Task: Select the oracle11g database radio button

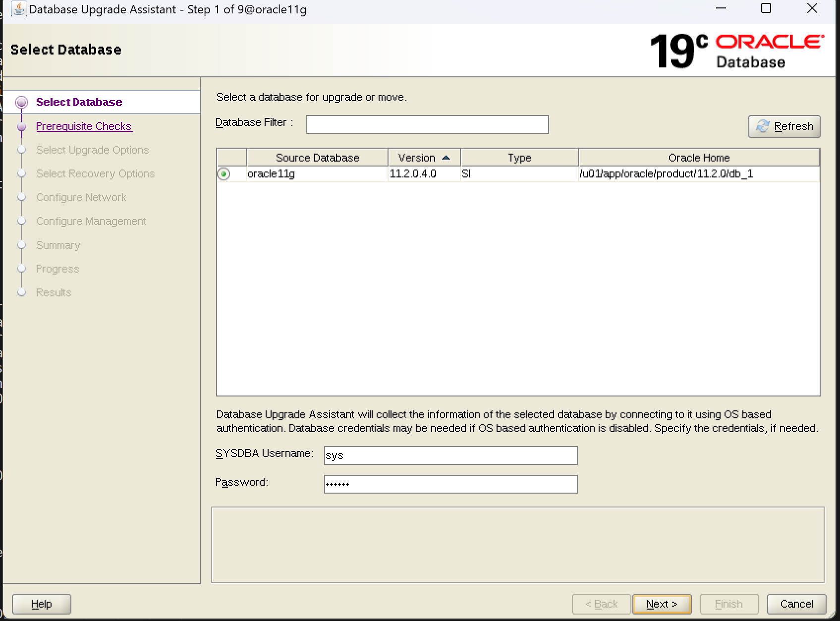Action: (224, 174)
